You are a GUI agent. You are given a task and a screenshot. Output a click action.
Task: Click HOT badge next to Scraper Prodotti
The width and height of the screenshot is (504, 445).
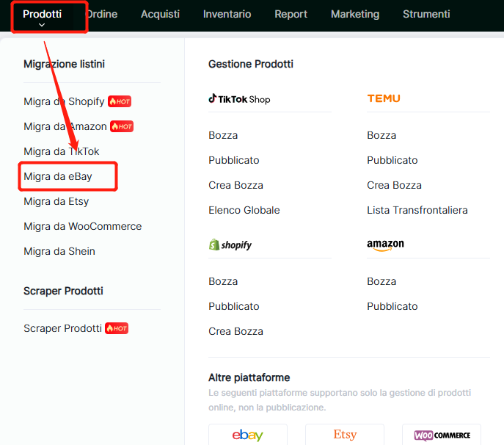117,328
